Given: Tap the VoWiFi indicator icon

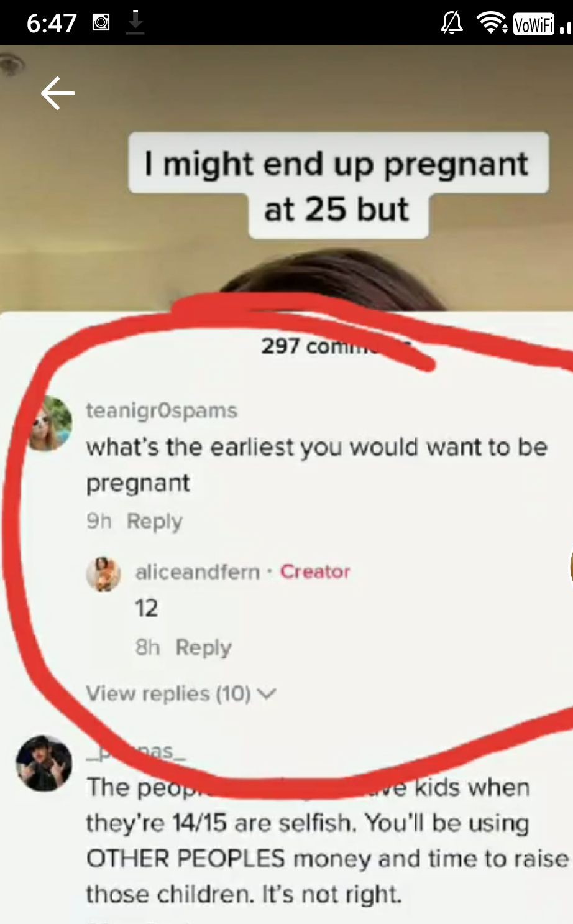Looking at the screenshot, I should [534, 24].
